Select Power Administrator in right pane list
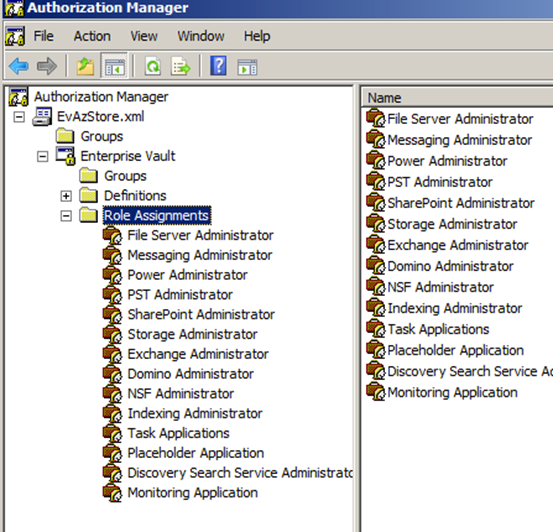The image size is (553, 532). pos(447,161)
